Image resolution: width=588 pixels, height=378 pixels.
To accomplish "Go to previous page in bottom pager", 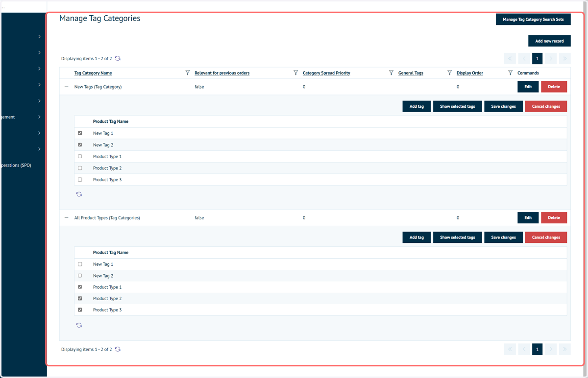I will pos(524,349).
